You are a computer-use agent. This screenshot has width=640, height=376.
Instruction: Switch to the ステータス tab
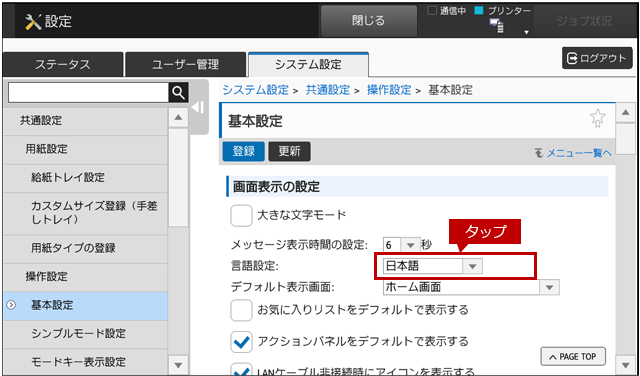pyautogui.click(x=62, y=65)
